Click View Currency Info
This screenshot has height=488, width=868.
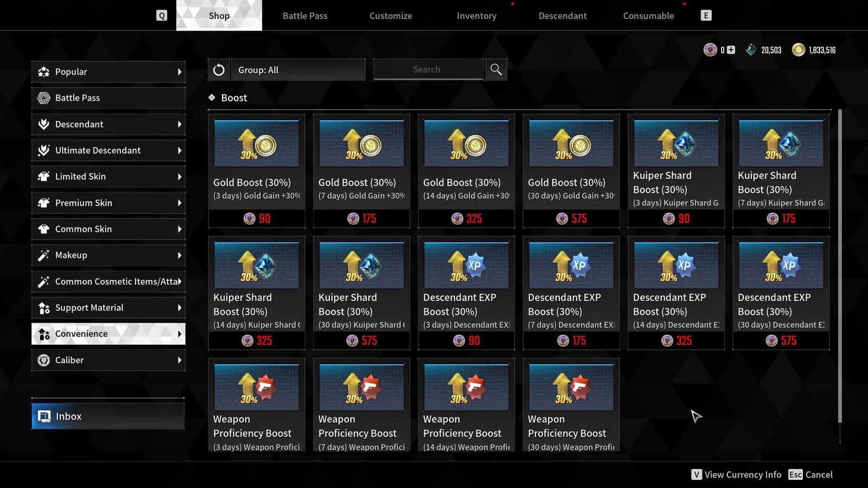point(736,474)
